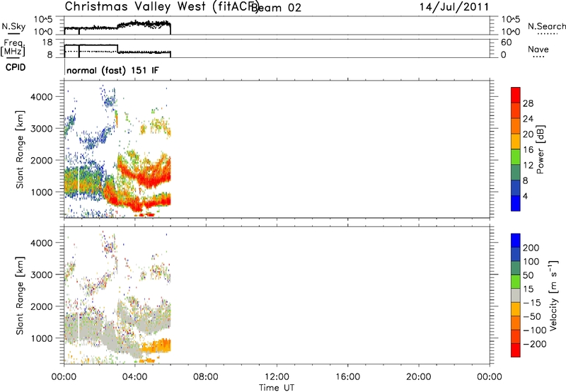Image resolution: width=566 pixels, height=392 pixels.
Task: Click the "12" label on the power scale
Action: click(528, 166)
